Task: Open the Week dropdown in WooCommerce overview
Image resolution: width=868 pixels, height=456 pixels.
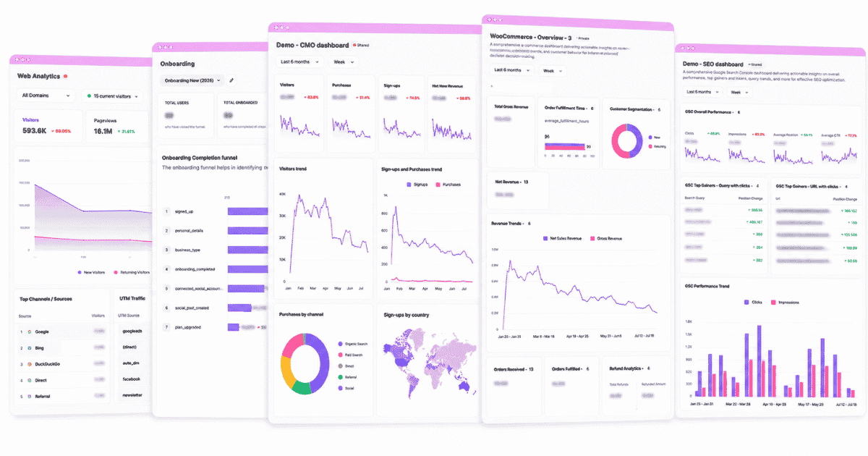Action: pos(551,71)
